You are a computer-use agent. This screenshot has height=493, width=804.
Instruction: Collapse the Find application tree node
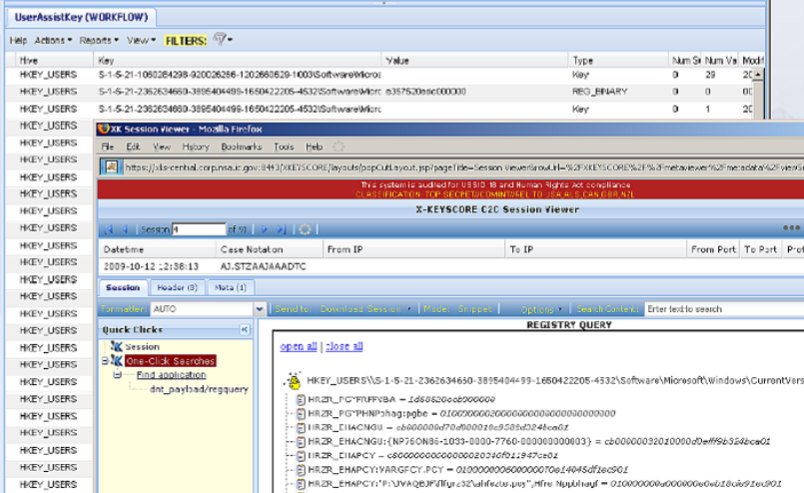point(117,375)
